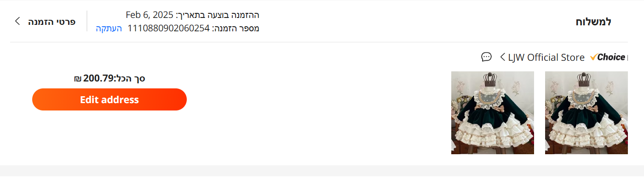Click the למשלוח shipping status heading

[x=593, y=22]
